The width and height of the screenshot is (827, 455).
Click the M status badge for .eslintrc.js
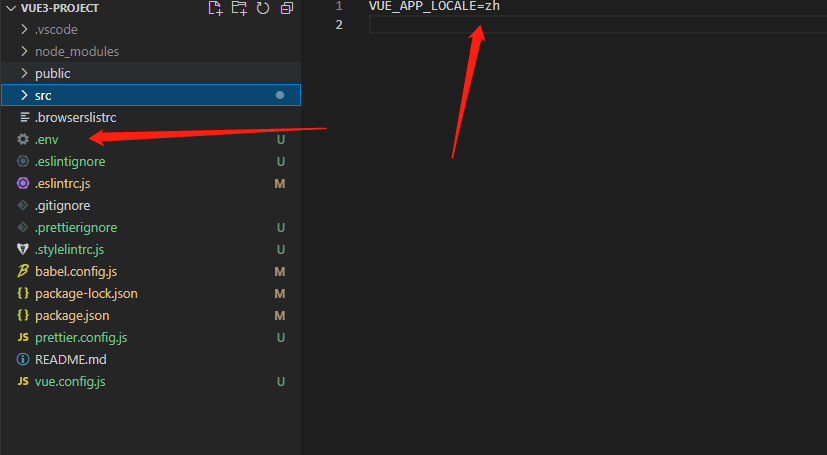pyautogui.click(x=280, y=183)
